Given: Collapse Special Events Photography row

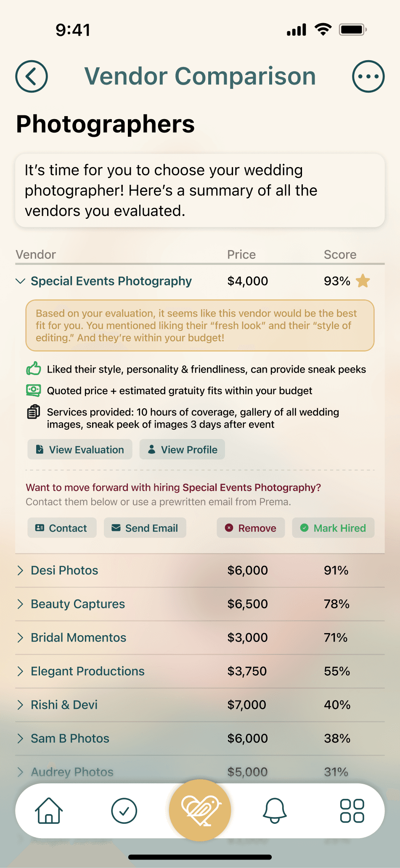Looking at the screenshot, I should click(x=20, y=281).
